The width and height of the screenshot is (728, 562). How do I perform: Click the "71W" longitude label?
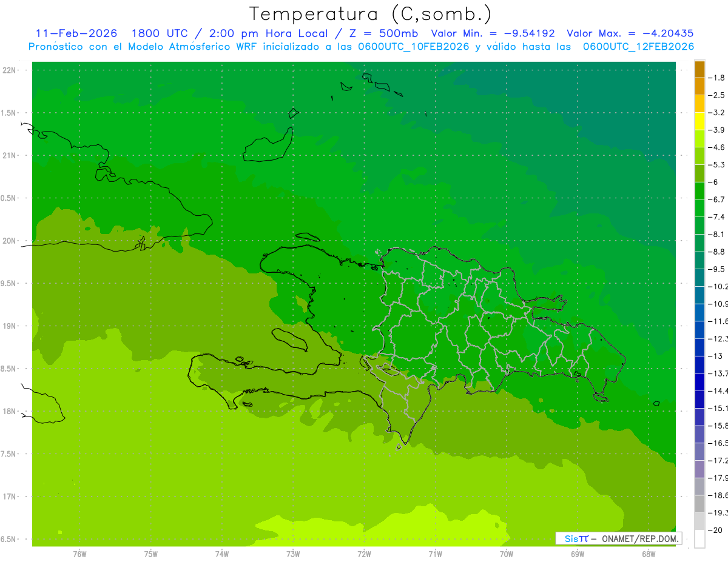435,554
